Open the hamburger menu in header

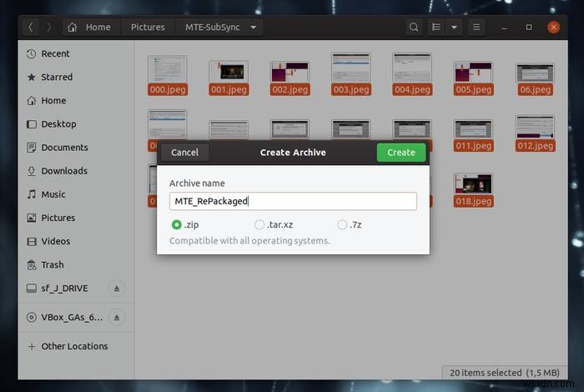[476, 28]
